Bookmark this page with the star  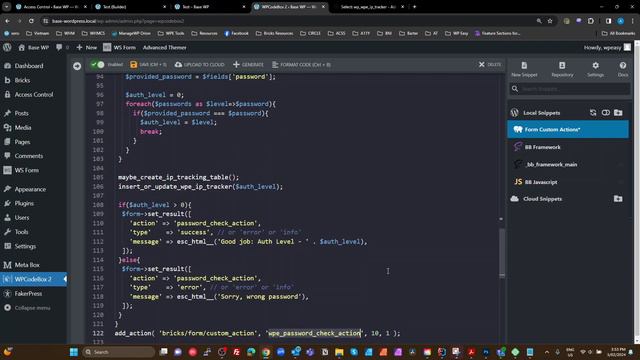click(x=550, y=21)
